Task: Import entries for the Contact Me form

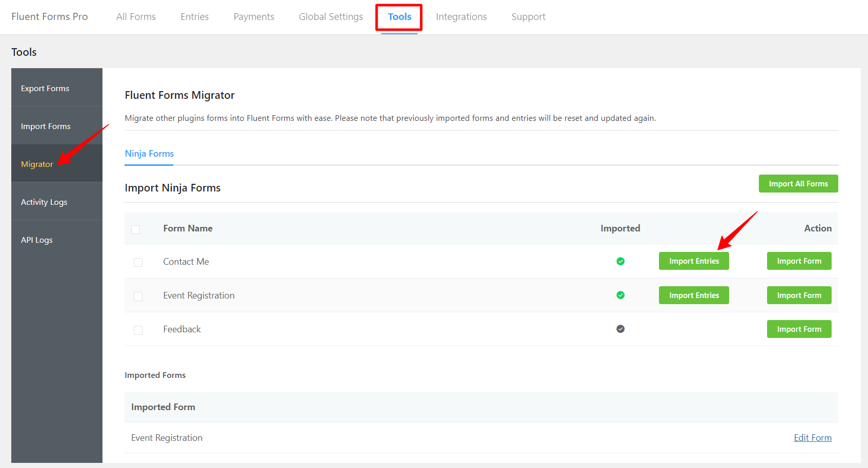Action: 694,261
